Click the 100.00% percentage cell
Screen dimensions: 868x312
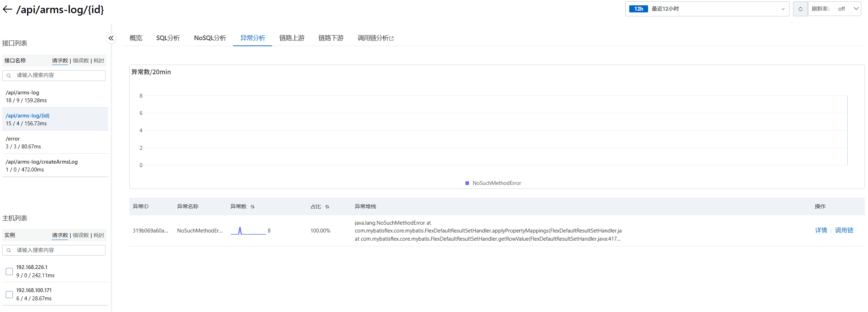click(320, 231)
